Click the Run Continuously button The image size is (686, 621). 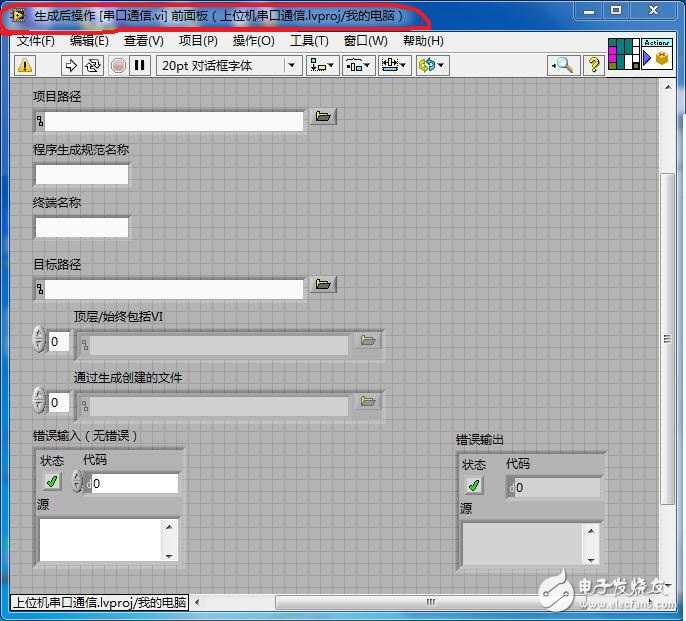(93, 65)
